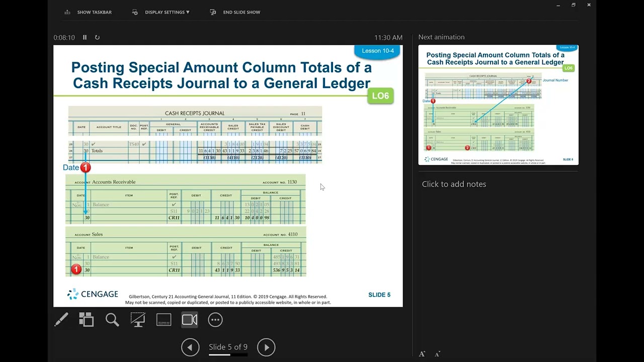Increase notes text size

(422, 354)
